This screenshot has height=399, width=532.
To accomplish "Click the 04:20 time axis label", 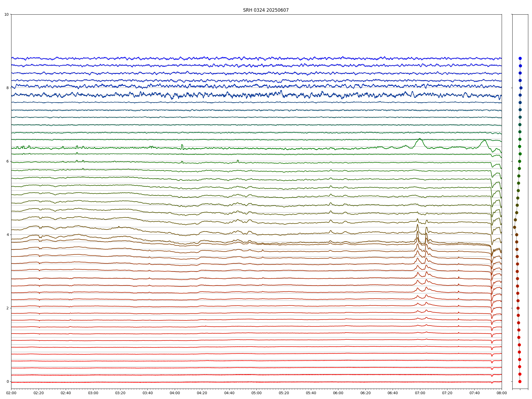I will (x=202, y=393).
